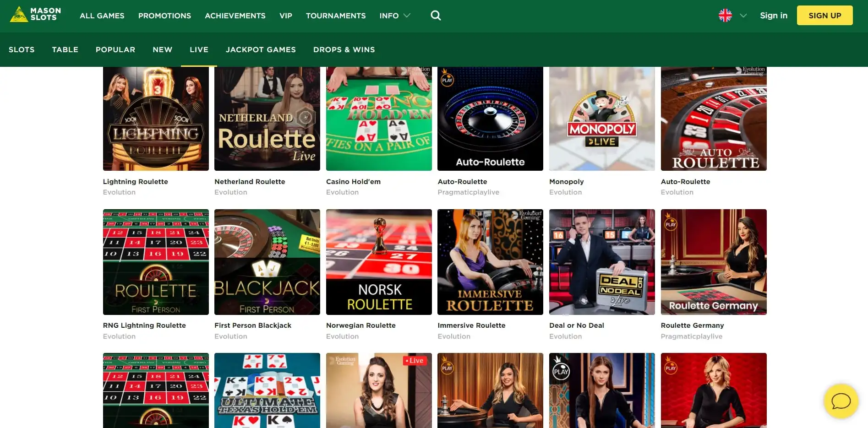
Task: Switch to the SLOTS category tab
Action: point(22,49)
